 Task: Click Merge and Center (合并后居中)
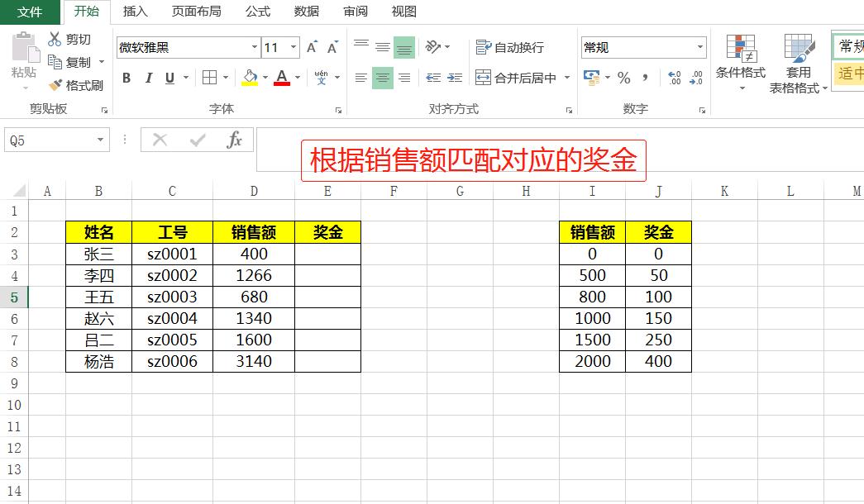click(515, 78)
